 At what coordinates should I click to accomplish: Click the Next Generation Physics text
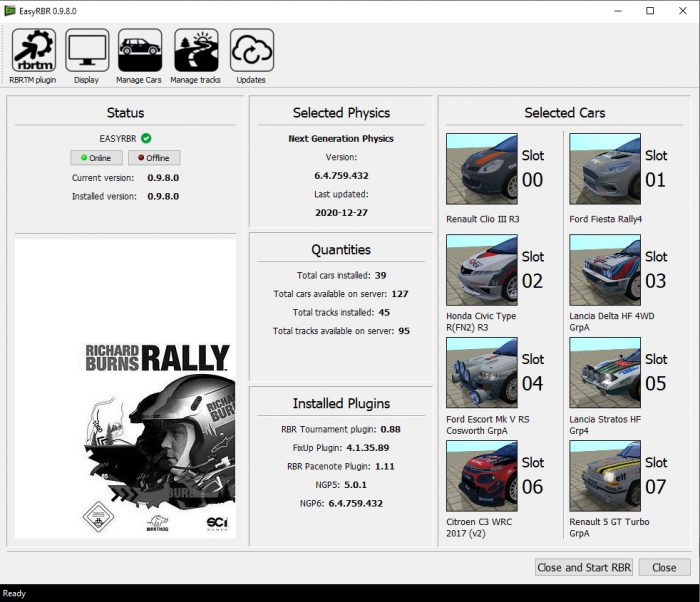(341, 139)
